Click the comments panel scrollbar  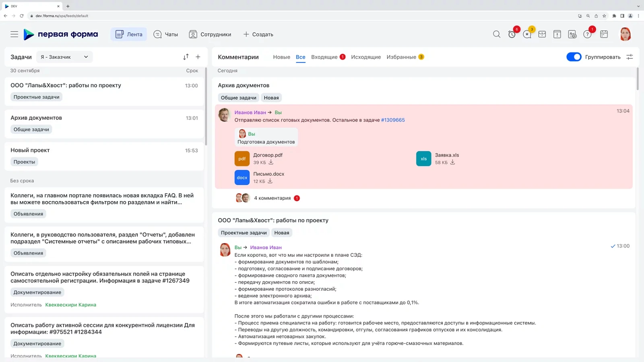point(637,79)
